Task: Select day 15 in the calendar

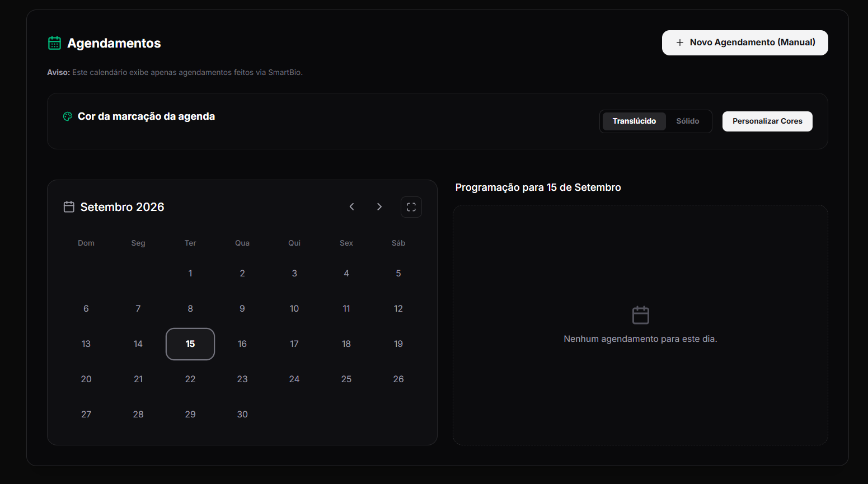Action: click(x=190, y=344)
